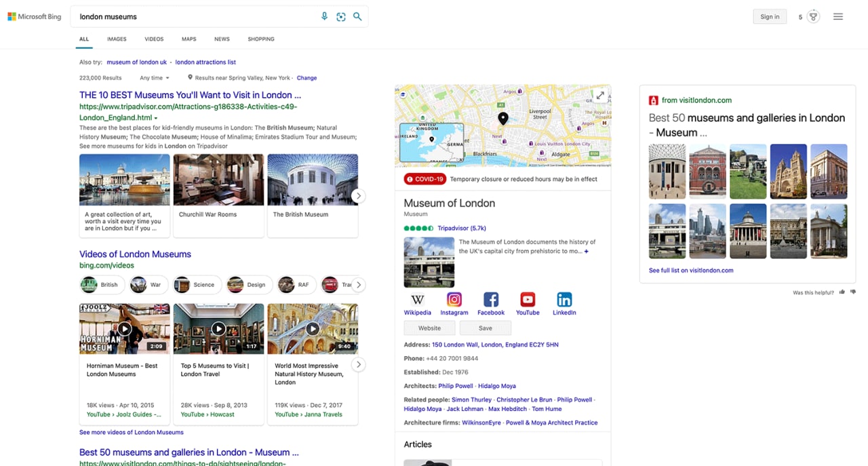868x466 pixels.
Task: Expand the map with arrows icon
Action: [600, 96]
